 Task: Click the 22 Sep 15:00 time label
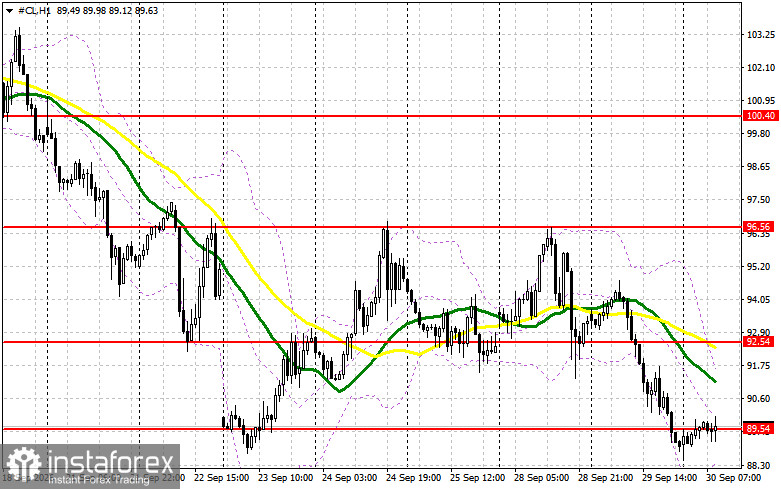click(x=221, y=478)
